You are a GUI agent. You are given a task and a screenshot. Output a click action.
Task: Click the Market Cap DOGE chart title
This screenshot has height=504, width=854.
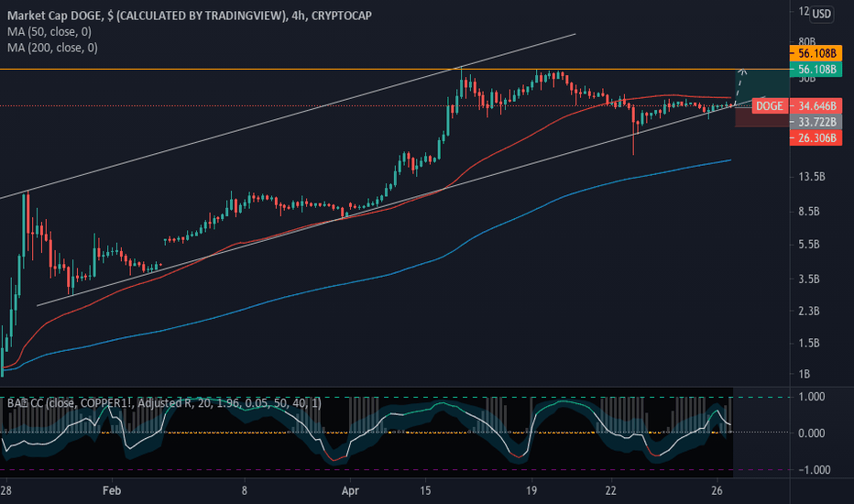[189, 16]
